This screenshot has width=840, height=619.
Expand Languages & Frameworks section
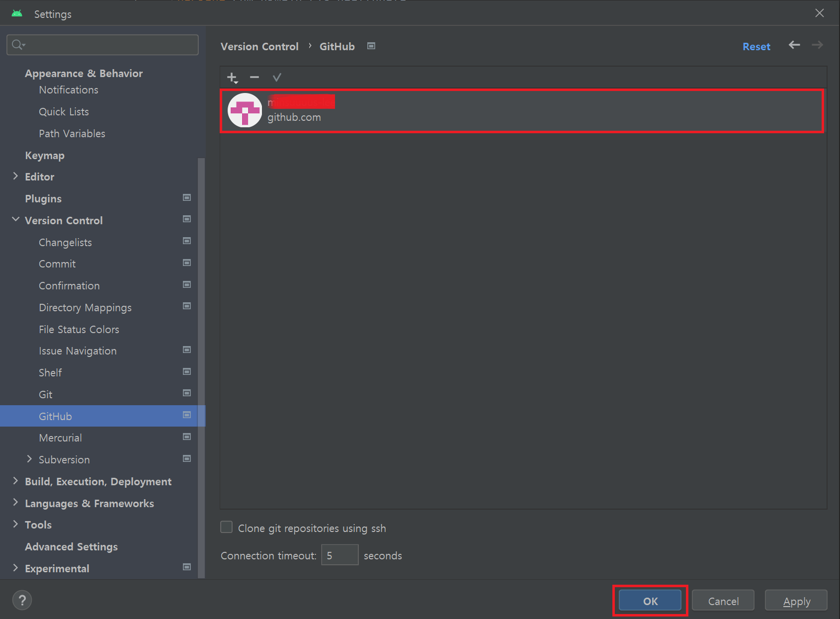pyautogui.click(x=15, y=502)
